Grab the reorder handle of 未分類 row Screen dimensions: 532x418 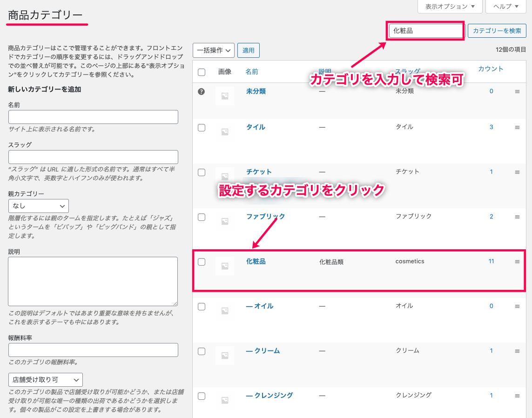pos(517,91)
